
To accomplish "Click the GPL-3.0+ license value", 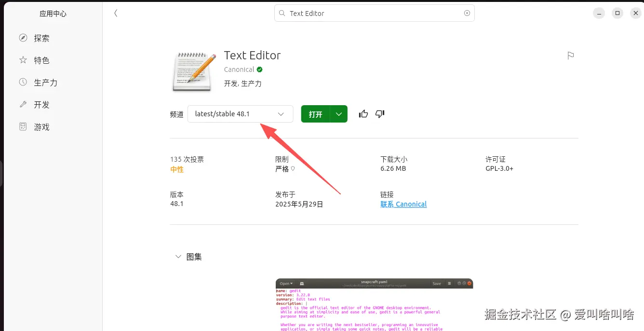I will pyautogui.click(x=499, y=169).
